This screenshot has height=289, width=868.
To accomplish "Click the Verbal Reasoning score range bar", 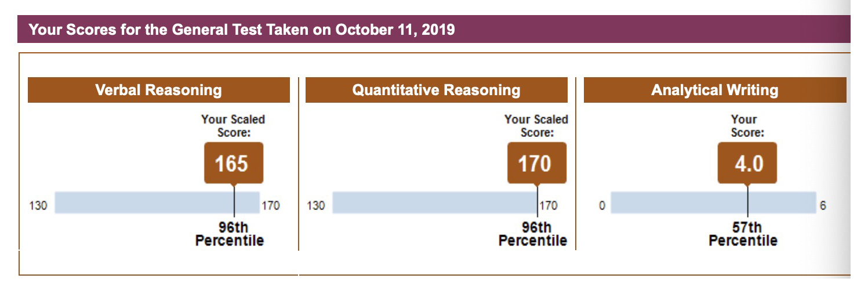I will pyautogui.click(x=145, y=203).
